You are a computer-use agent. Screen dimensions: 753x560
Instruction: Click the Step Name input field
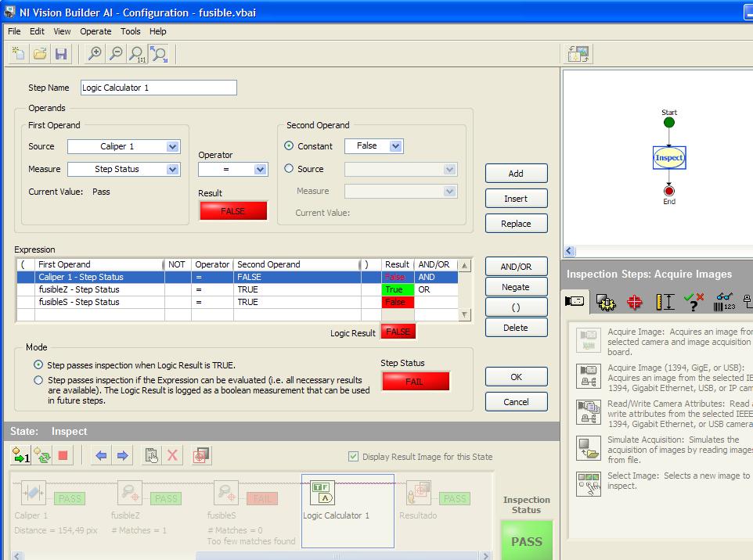pyautogui.click(x=158, y=88)
